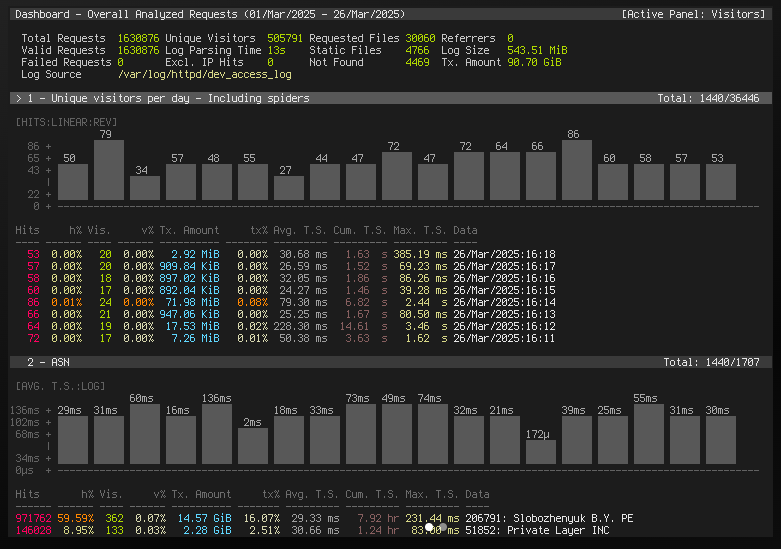Select the ASN row 206791: Slobozhenyuk B.Y. PE
Viewport: 781px width, 549px height.
click(x=324, y=518)
